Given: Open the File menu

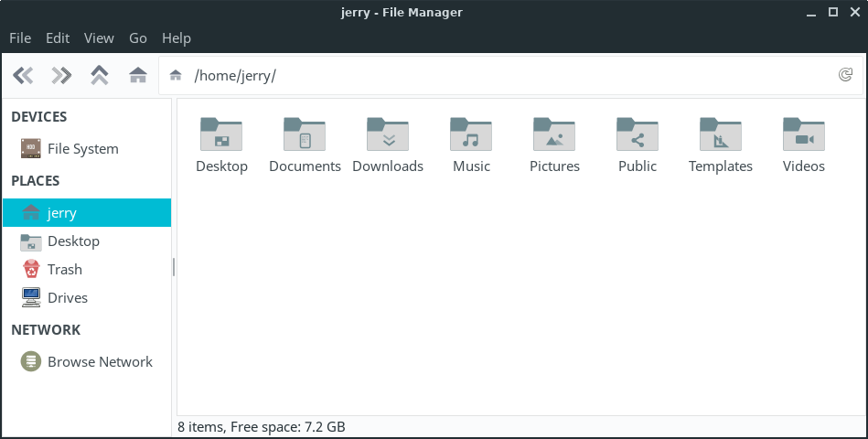Looking at the screenshot, I should click(x=20, y=37).
